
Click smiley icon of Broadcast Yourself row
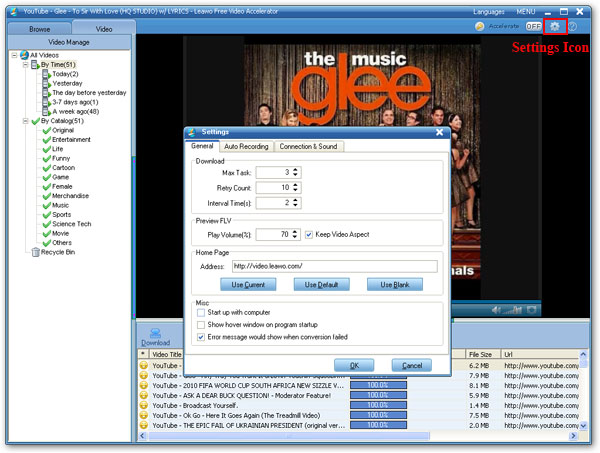144,405
